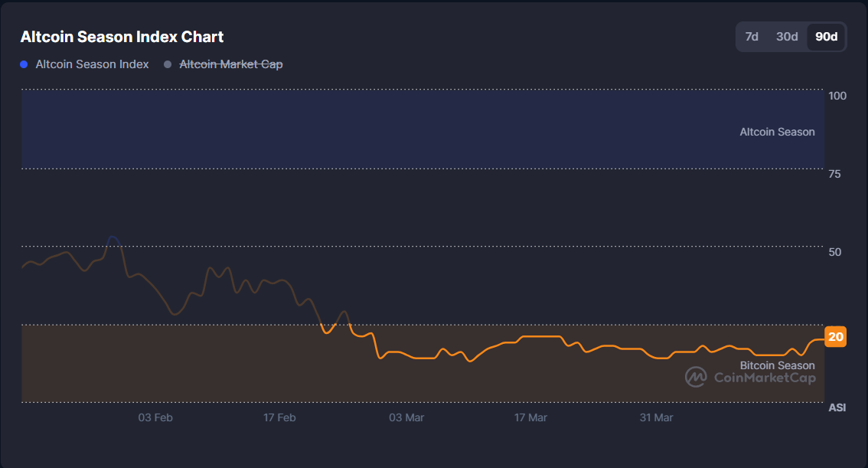868x468 pixels.
Task: Select the 30d time range
Action: pos(787,37)
